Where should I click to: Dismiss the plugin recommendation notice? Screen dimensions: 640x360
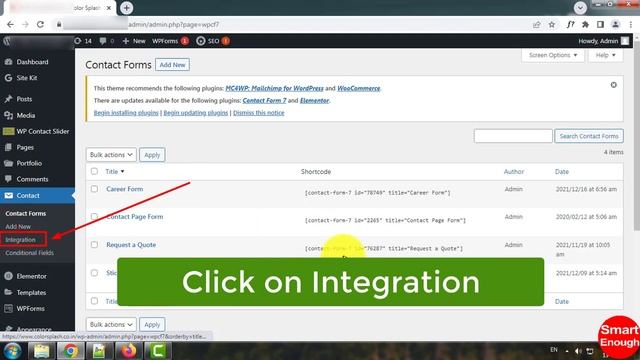pos(613,85)
